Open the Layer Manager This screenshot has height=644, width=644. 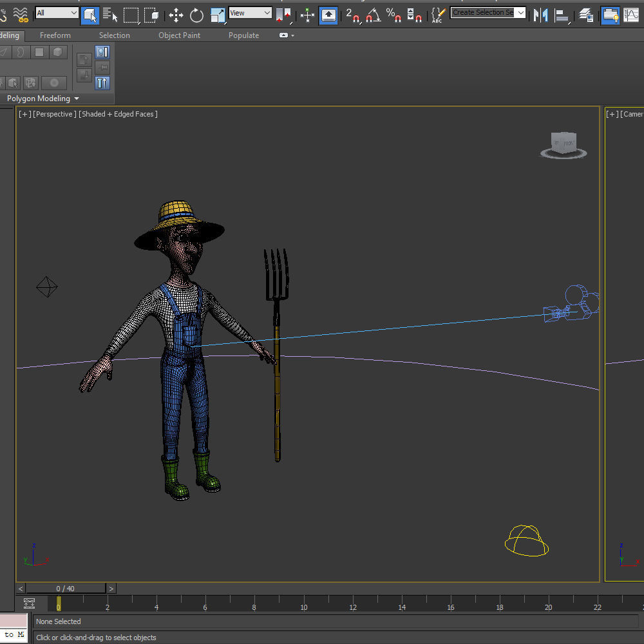coord(586,15)
